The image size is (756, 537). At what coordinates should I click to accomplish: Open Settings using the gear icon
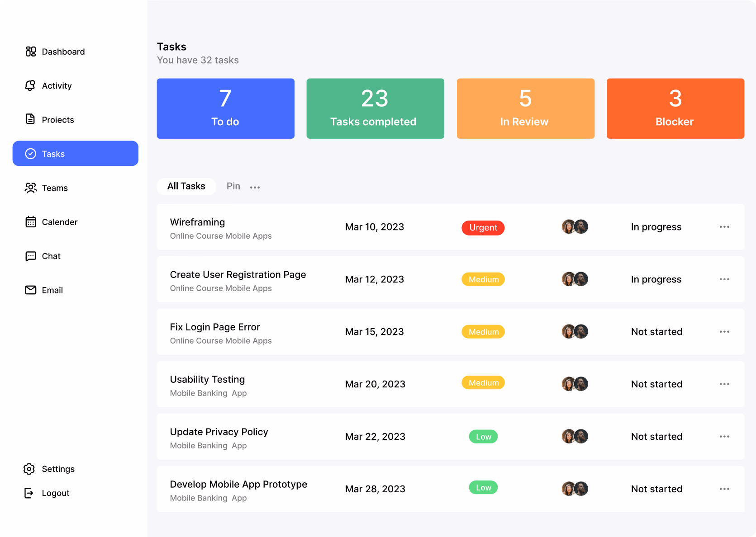pos(29,469)
